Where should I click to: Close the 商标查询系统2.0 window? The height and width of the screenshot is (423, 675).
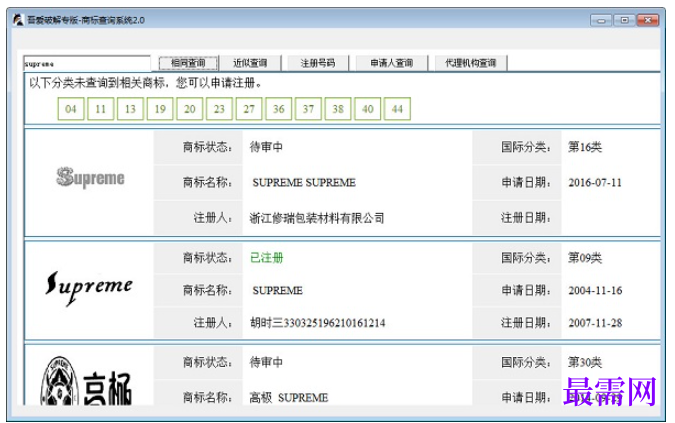point(647,20)
